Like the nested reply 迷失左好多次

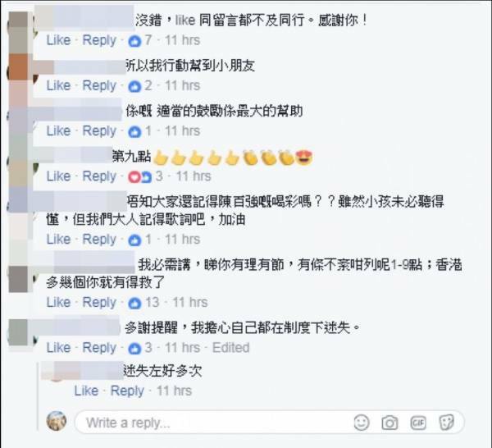point(86,391)
